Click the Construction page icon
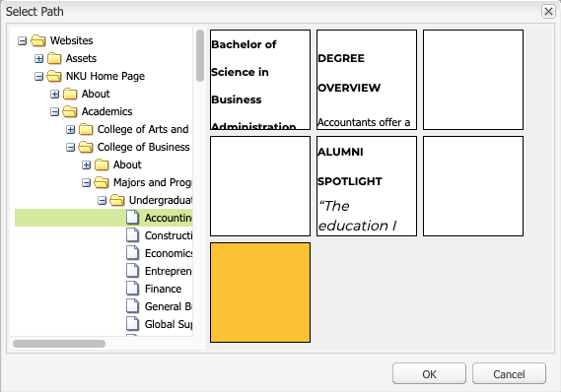Screen dimensions: 561x392 [133, 235]
